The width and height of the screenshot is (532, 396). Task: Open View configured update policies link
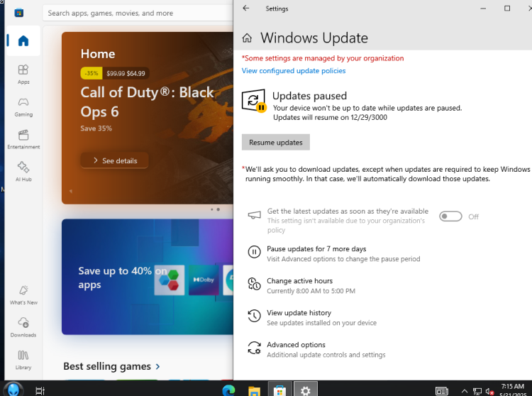click(294, 70)
